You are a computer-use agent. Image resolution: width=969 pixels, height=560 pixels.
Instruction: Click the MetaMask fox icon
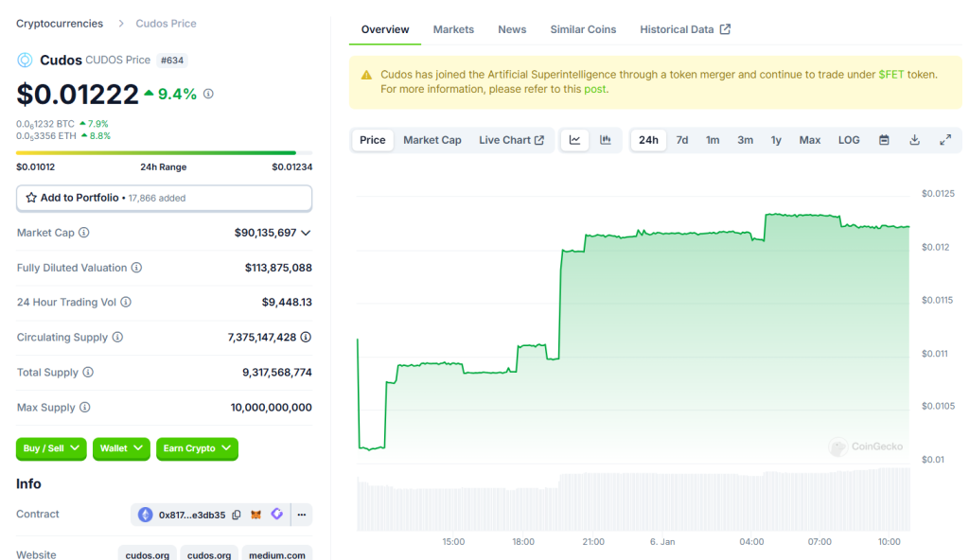256,515
